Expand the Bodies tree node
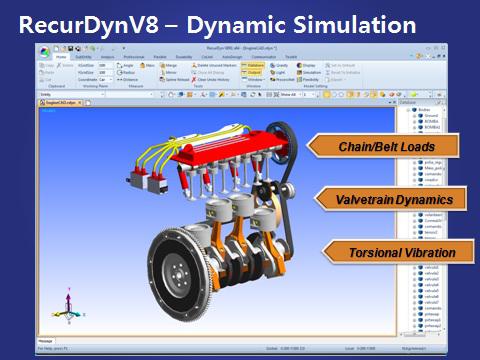Image resolution: width=480 pixels, height=360 pixels. coord(408,110)
